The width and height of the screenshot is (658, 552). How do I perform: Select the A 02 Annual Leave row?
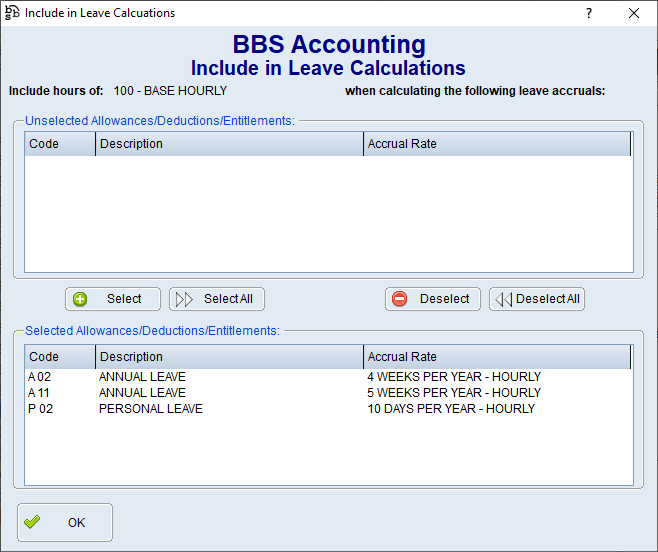pyautogui.click(x=140, y=377)
